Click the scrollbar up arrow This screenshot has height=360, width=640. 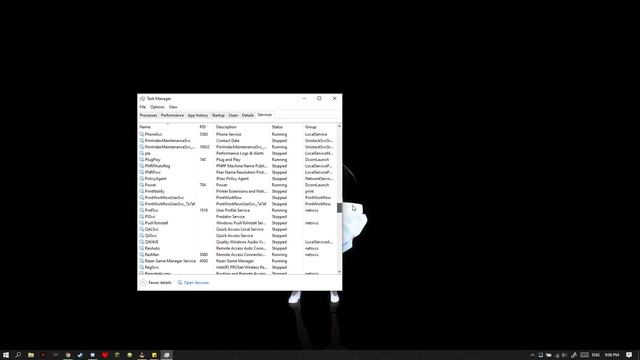pyautogui.click(x=339, y=127)
